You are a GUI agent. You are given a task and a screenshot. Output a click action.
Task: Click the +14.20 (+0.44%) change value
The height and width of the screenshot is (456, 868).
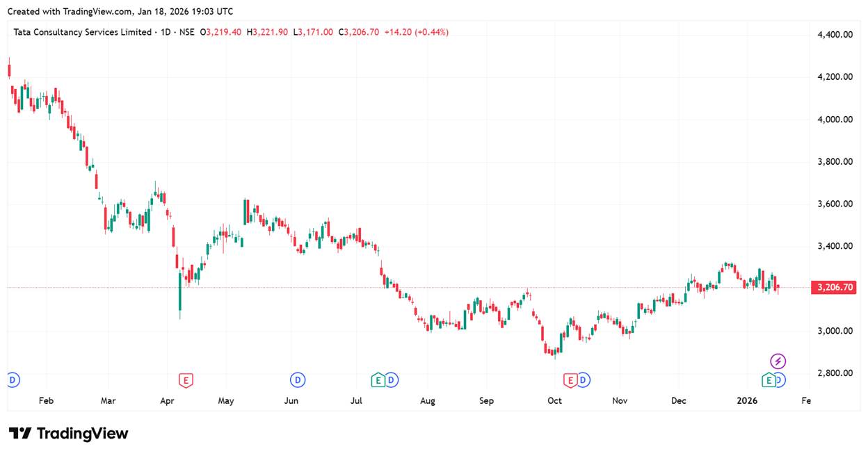point(416,32)
